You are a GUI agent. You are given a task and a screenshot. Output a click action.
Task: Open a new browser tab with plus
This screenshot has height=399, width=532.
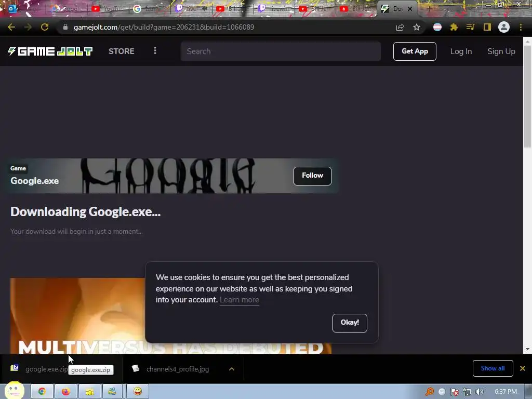tap(429, 9)
